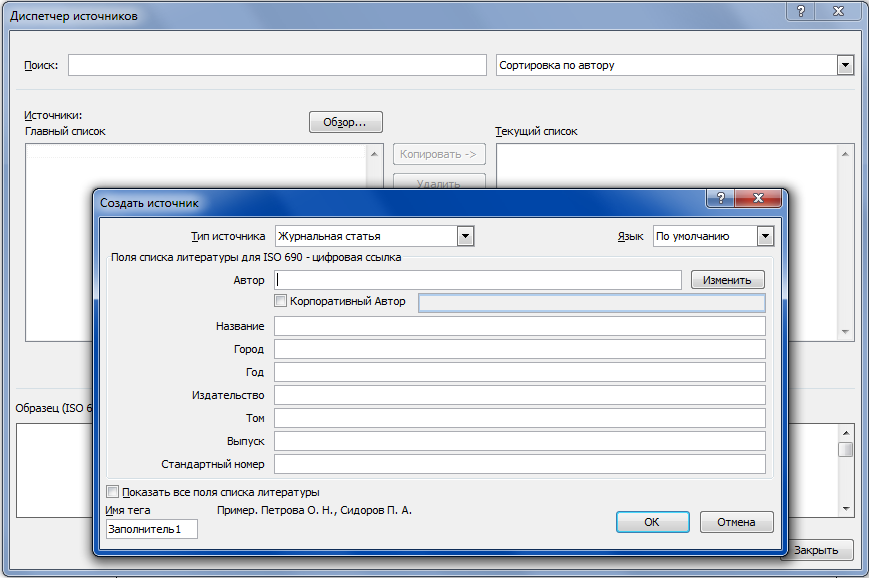Click scroll down arrow of Образец preview
This screenshot has width=869, height=578.
[846, 509]
